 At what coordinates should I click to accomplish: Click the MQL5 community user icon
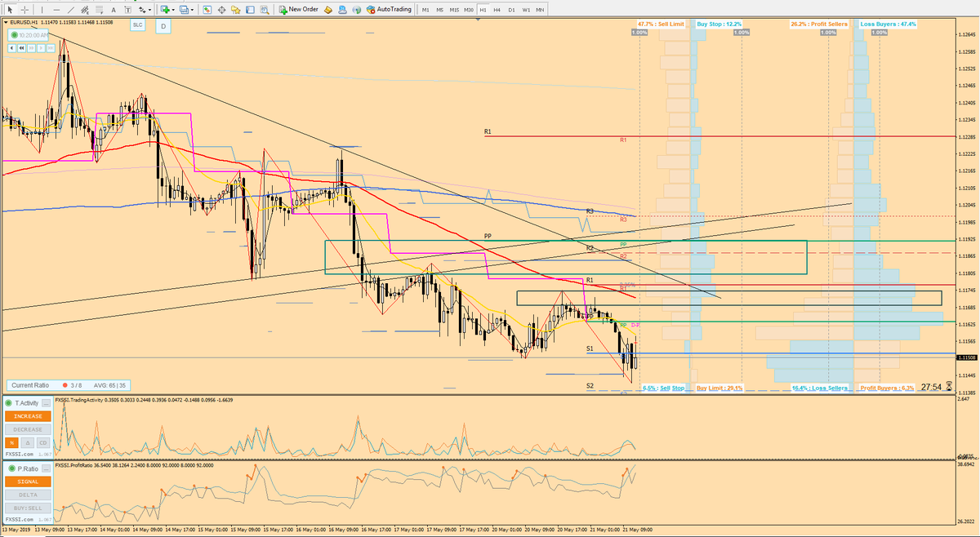coord(342,10)
